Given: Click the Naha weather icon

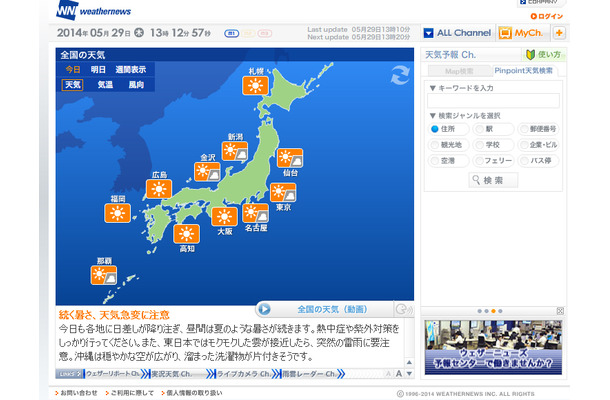Looking at the screenshot, I should pyautogui.click(x=103, y=275).
